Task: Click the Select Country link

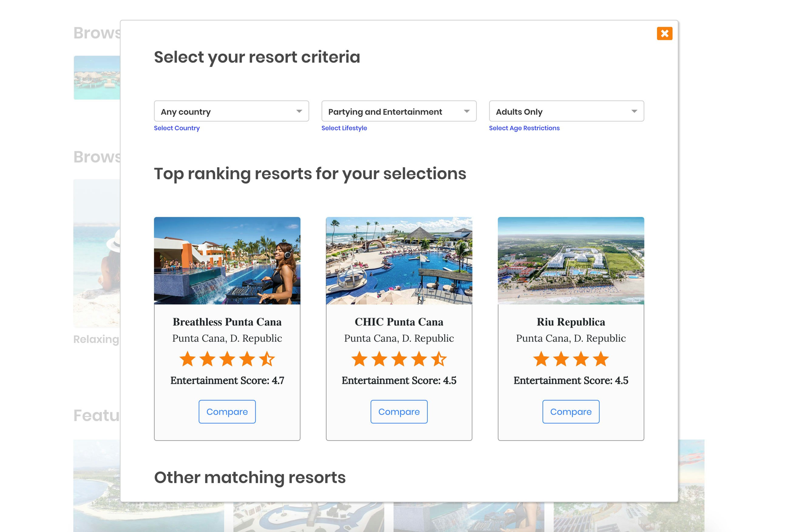Action: (x=177, y=128)
